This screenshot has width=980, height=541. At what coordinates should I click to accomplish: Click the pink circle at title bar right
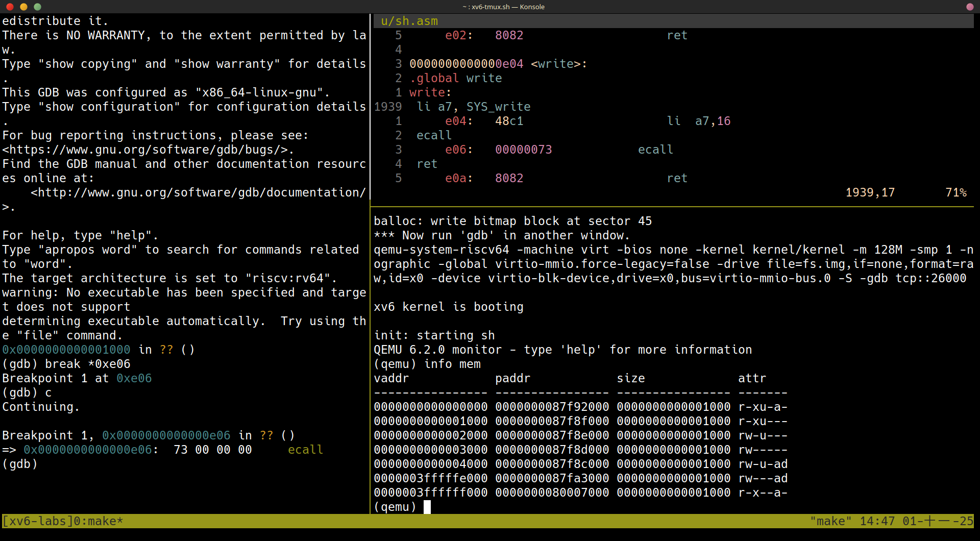(970, 7)
